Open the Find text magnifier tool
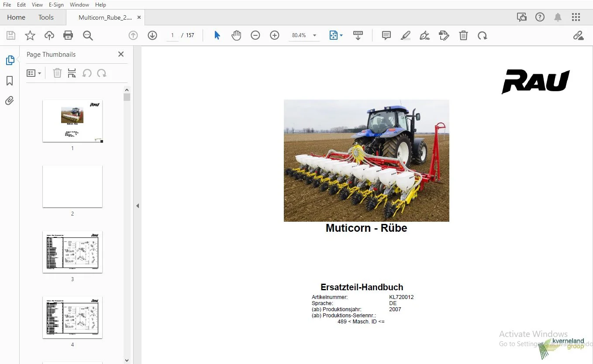This screenshot has height=364, width=593. click(88, 35)
